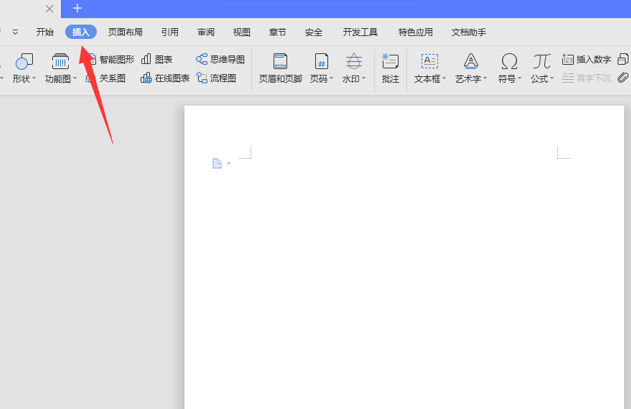Expand the paste options arrow in the document

(229, 163)
